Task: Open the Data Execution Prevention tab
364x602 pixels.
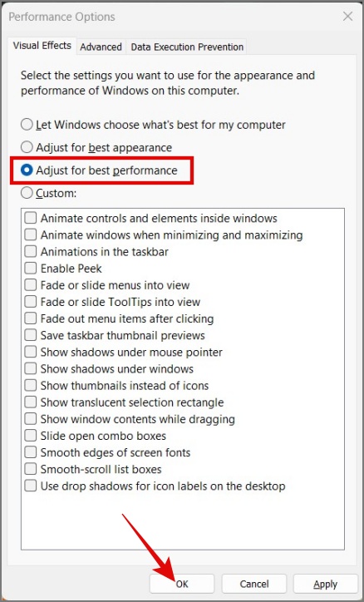Action: (x=187, y=47)
